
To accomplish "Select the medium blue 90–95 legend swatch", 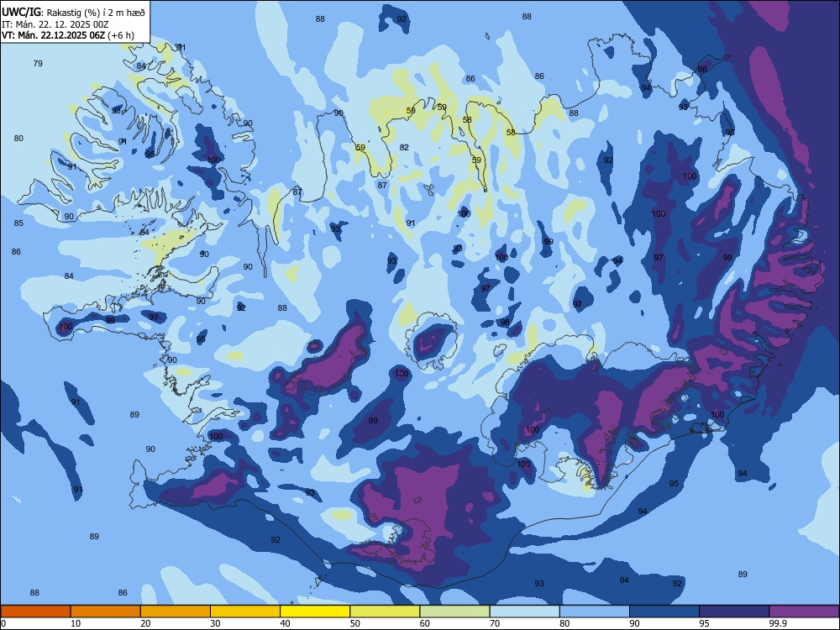I will coord(664,612).
